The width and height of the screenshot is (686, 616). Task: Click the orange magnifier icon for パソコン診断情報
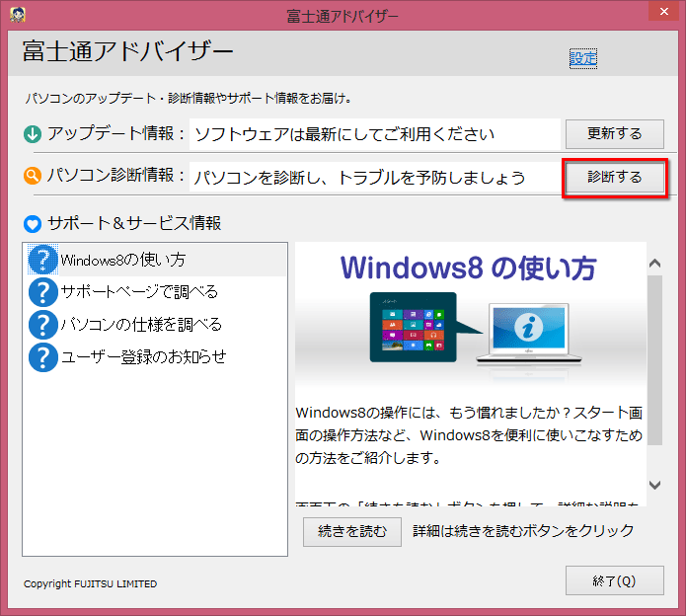pyautogui.click(x=33, y=176)
